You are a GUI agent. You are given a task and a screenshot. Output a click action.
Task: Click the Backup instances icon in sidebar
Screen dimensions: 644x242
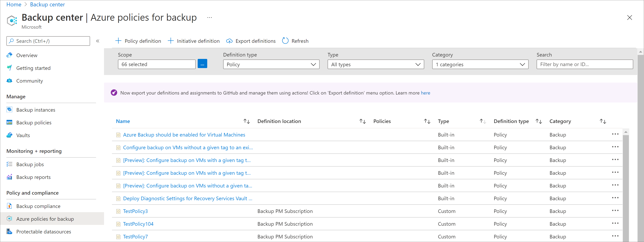tap(9, 109)
